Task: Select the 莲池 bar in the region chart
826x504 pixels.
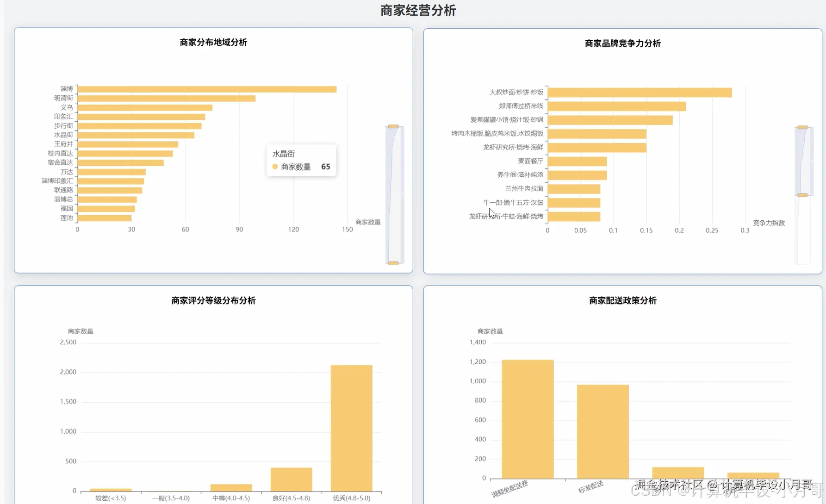Action: click(x=105, y=218)
